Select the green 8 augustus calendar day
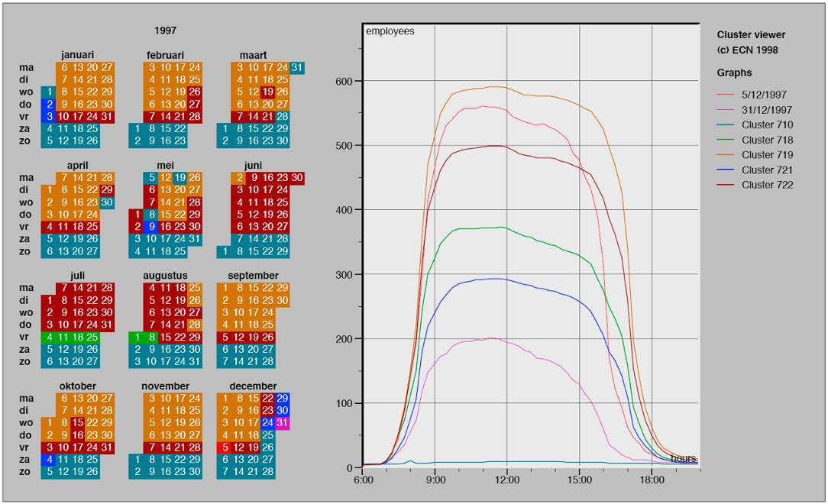This screenshot has height=504, width=828. click(x=152, y=337)
